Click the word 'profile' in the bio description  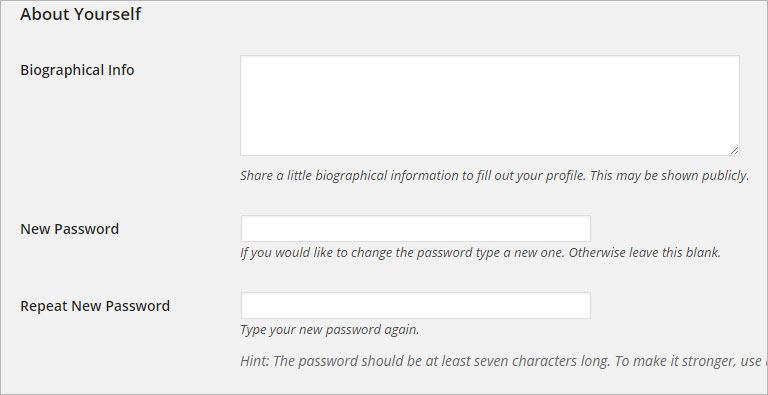[566, 176]
